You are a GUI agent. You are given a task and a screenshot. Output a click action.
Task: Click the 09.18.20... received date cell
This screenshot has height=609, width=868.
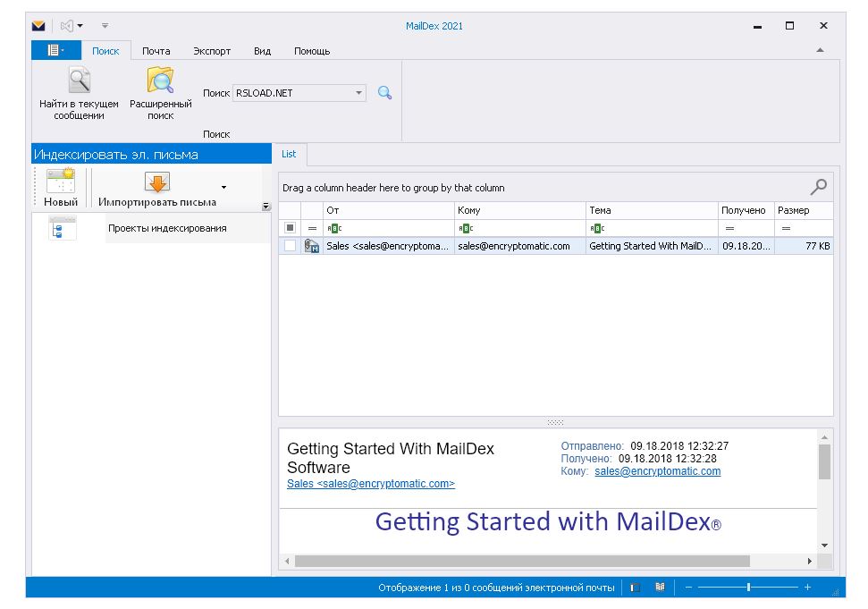coord(746,246)
